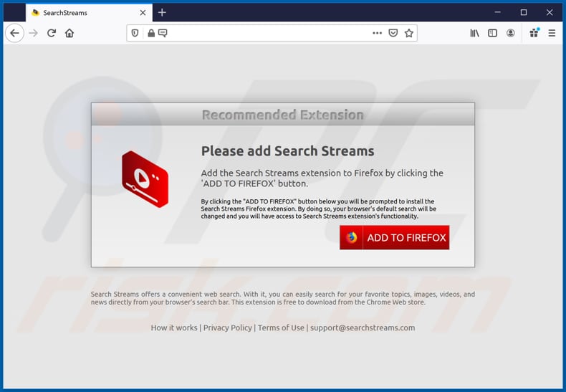Open page actions three-dot menu

[377, 33]
